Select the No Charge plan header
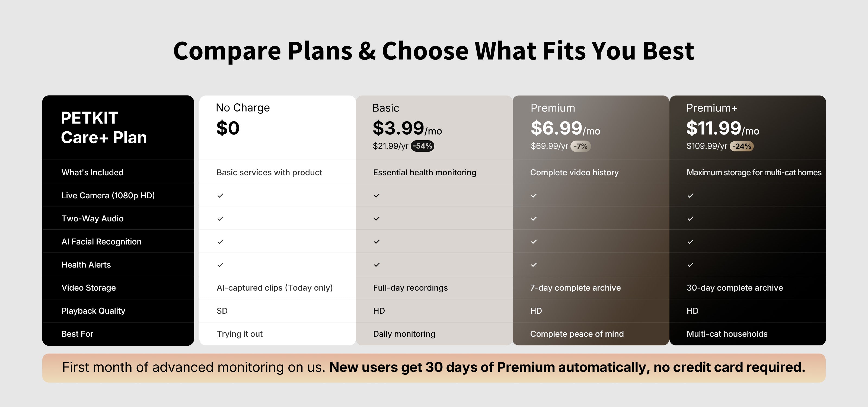The width and height of the screenshot is (868, 407). (242, 107)
